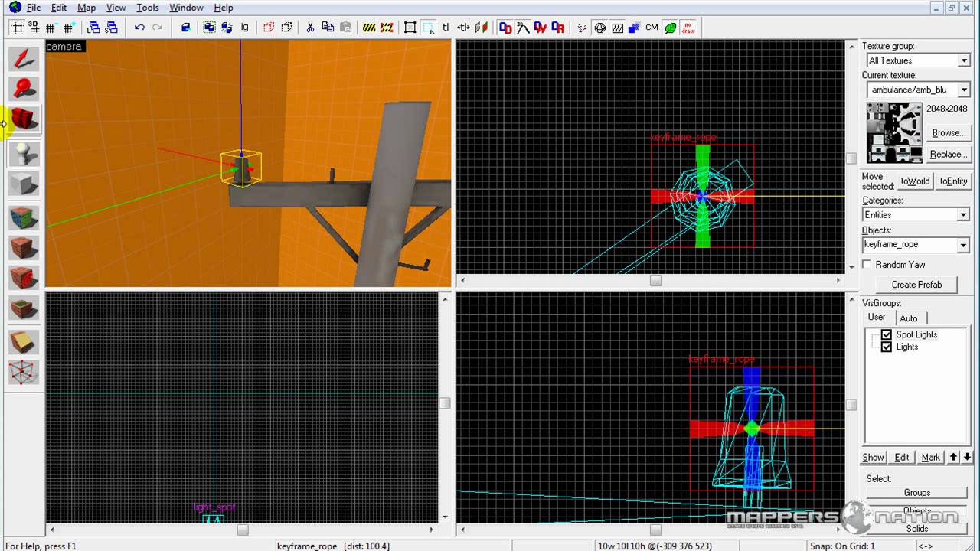Screen dimensions: 980x551
Task: Open the Toggle texture application tool
Action: click(x=24, y=217)
